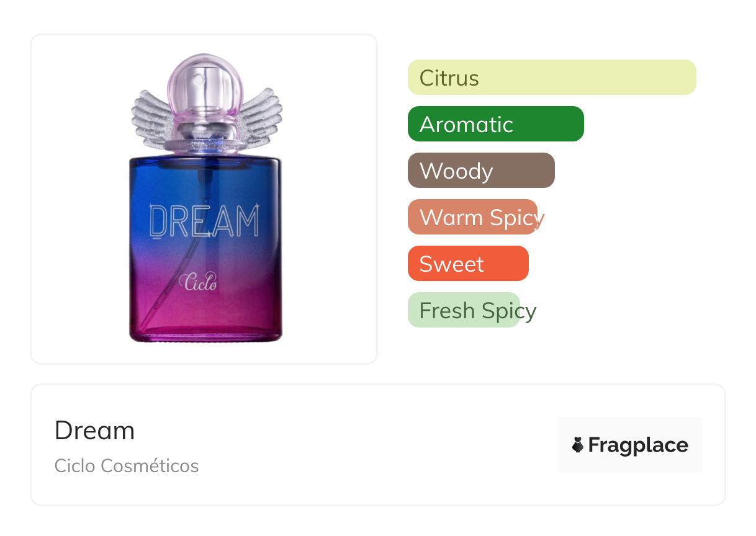The image size is (756, 536).
Task: Click the Woody accord bar
Action: 481,171
